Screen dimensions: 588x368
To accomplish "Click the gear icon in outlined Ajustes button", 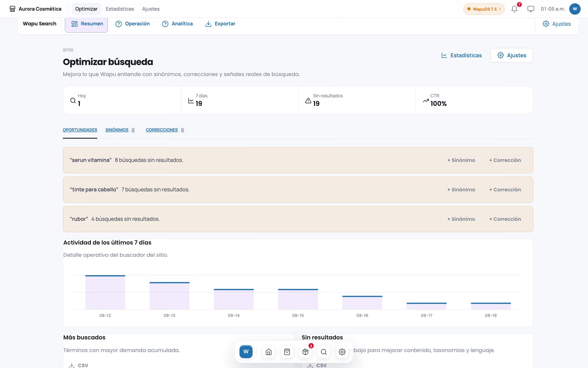I will [500, 55].
